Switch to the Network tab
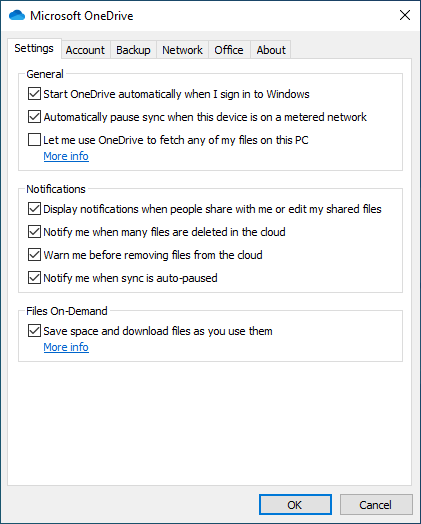This screenshot has height=524, width=421. click(182, 50)
